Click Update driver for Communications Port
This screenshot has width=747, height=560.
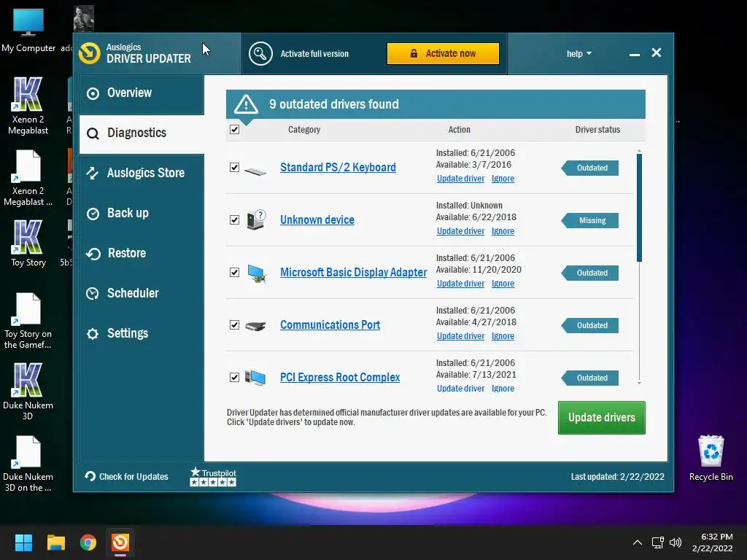pos(460,336)
